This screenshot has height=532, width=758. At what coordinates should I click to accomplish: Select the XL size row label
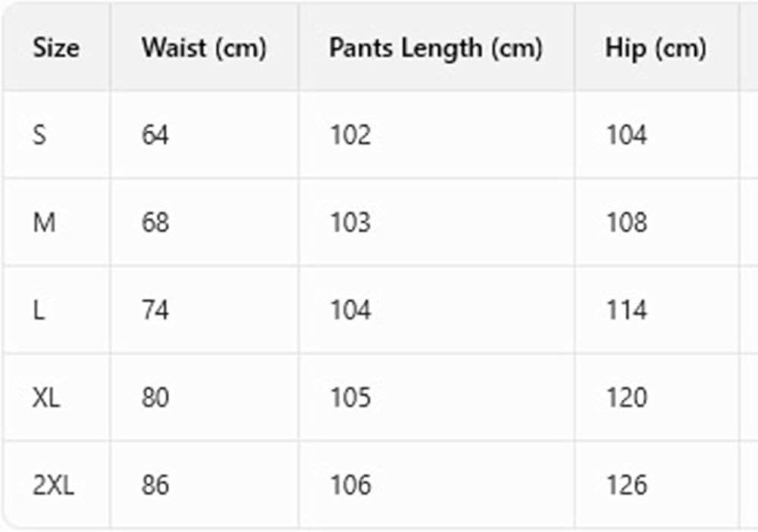[x=46, y=398]
